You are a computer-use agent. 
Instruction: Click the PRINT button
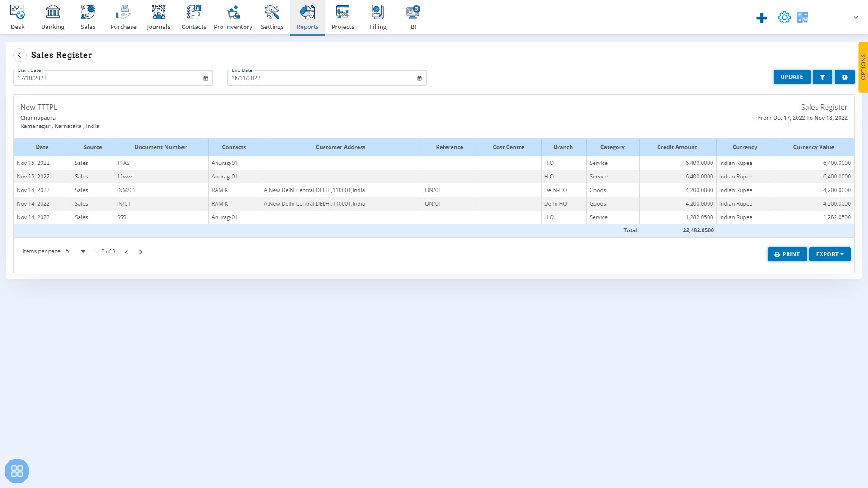pos(787,254)
